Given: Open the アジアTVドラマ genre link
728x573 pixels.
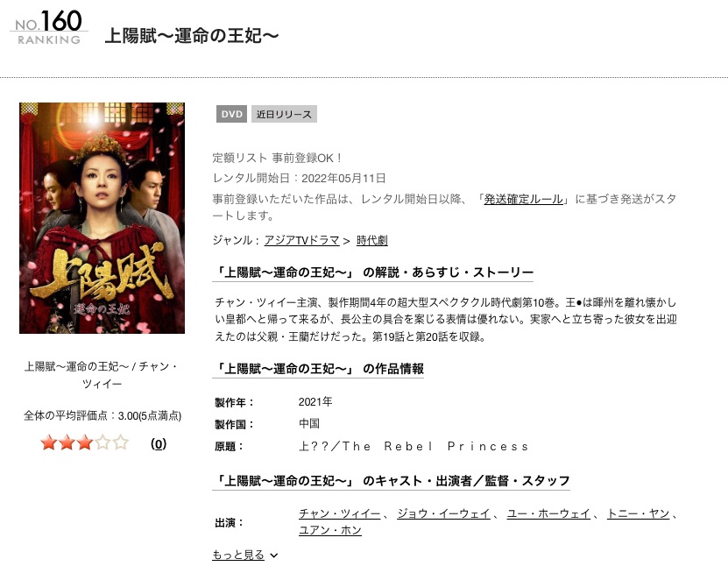Looking at the screenshot, I should (301, 240).
